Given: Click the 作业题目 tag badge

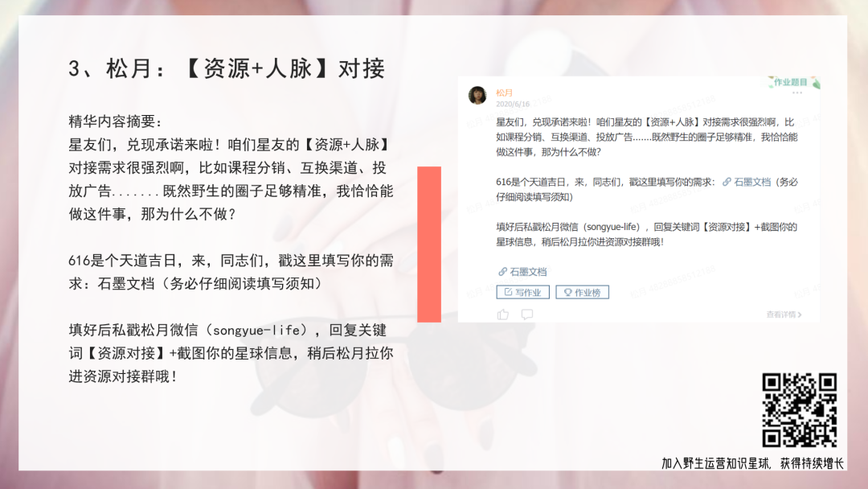Looking at the screenshot, I should point(794,83).
